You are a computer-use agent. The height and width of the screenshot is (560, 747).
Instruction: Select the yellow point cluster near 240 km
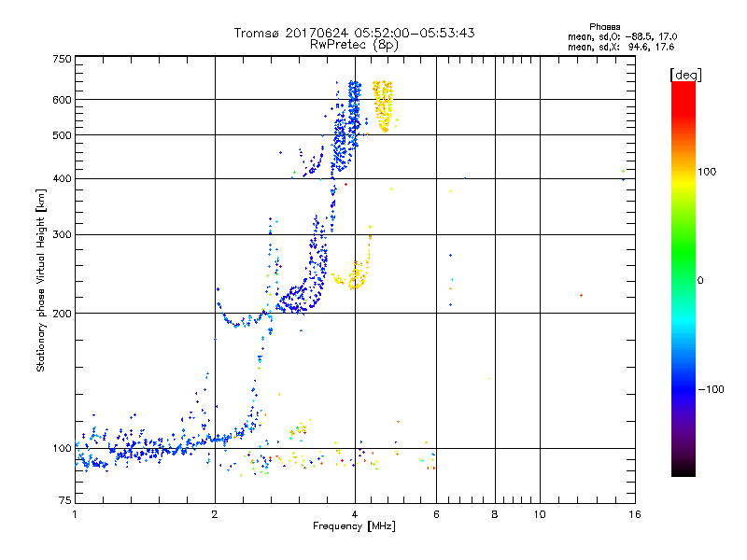click(x=356, y=277)
